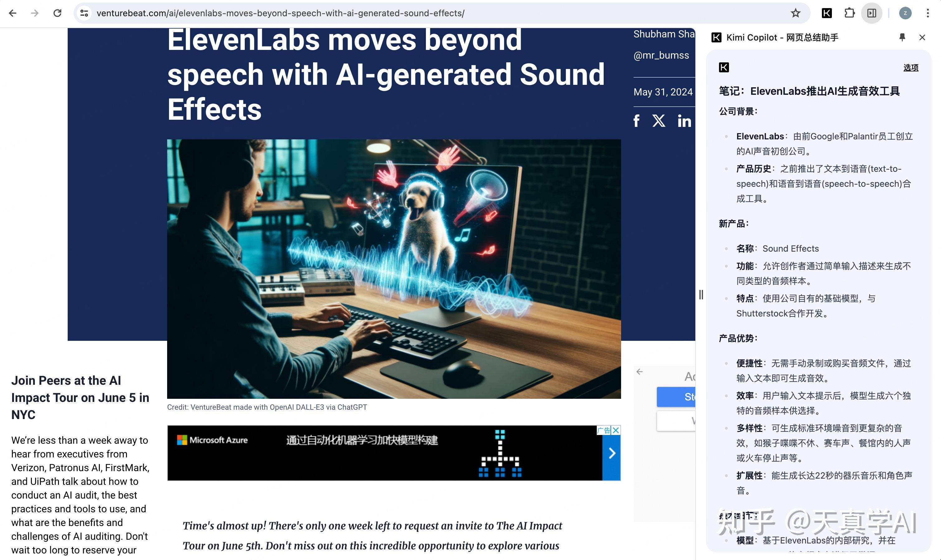Share article on Facebook
Viewport: 941px width, 560px height.
pos(636,121)
